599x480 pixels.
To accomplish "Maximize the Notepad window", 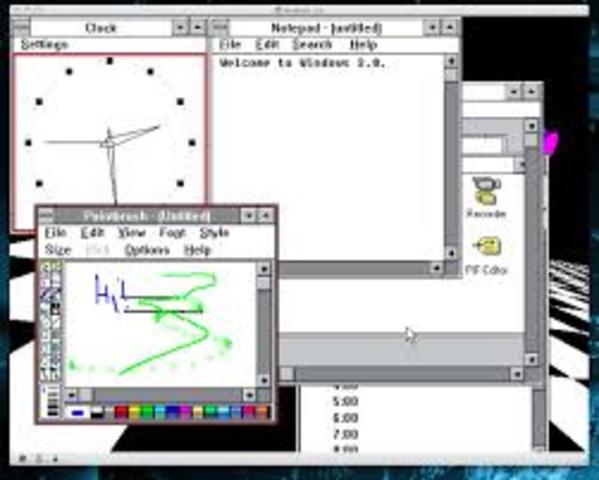I will pyautogui.click(x=450, y=28).
